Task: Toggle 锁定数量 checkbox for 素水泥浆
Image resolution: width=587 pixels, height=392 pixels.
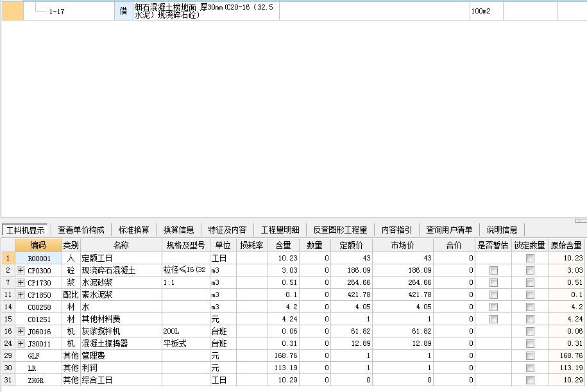Action: (530, 294)
